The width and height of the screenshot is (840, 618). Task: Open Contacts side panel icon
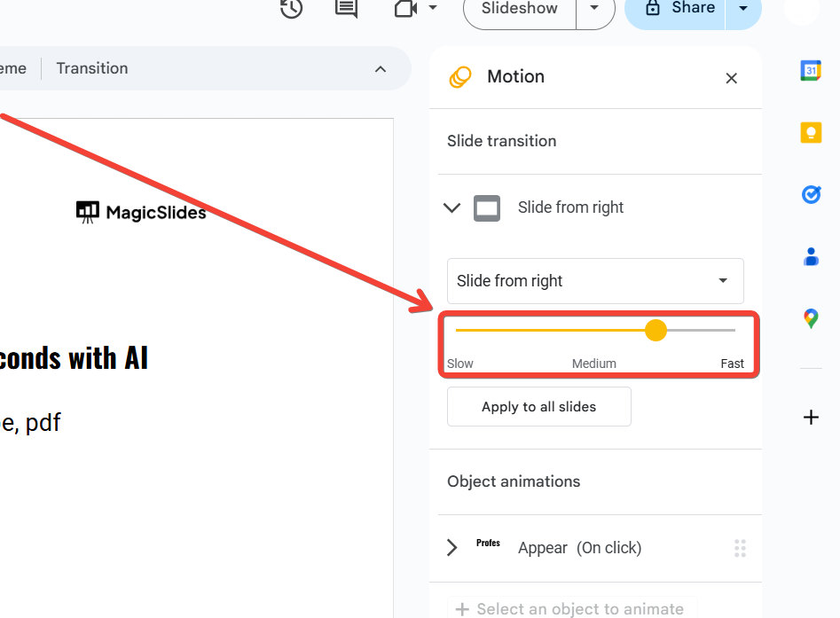point(811,256)
